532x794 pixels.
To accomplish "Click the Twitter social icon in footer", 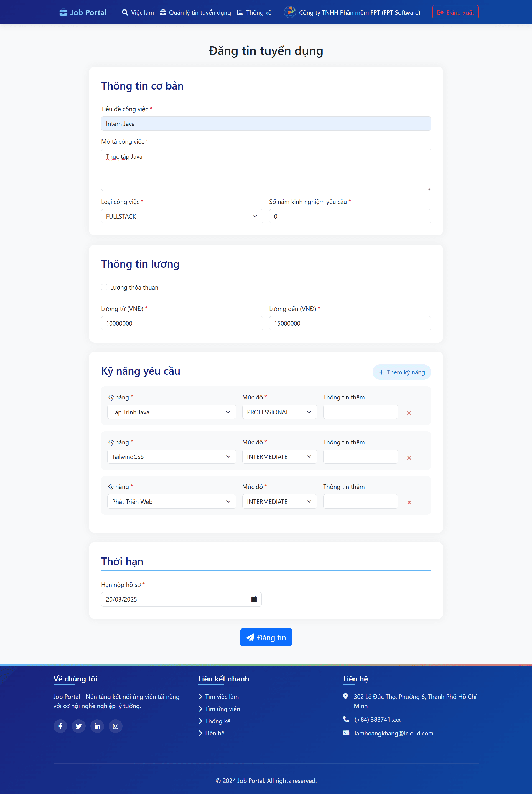I will point(79,726).
